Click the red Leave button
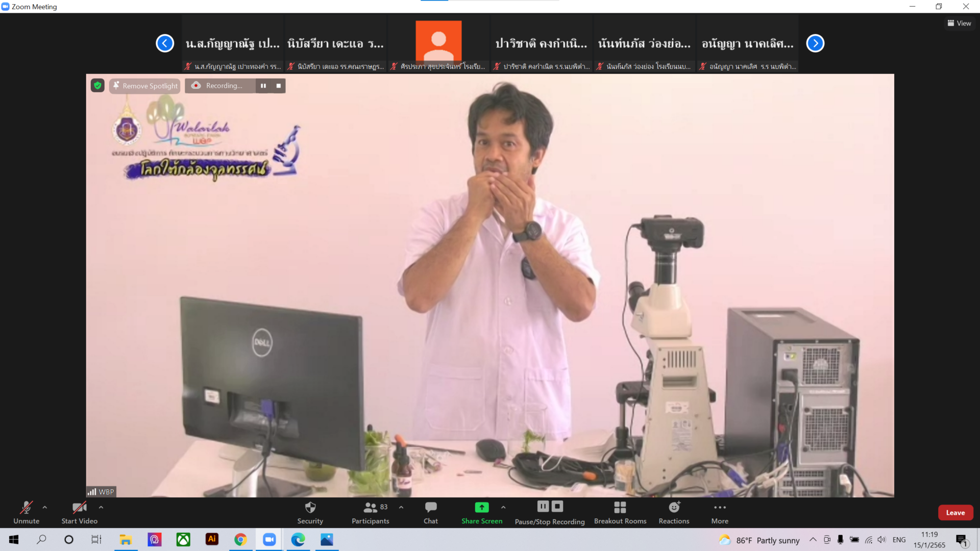 click(x=955, y=513)
